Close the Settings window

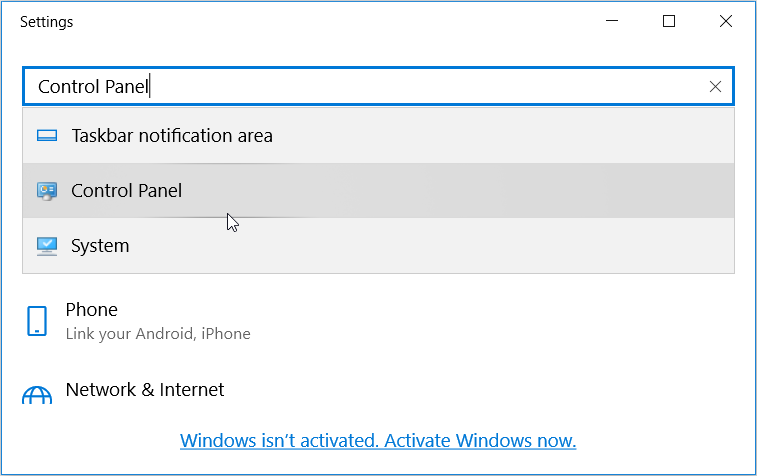[725, 22]
